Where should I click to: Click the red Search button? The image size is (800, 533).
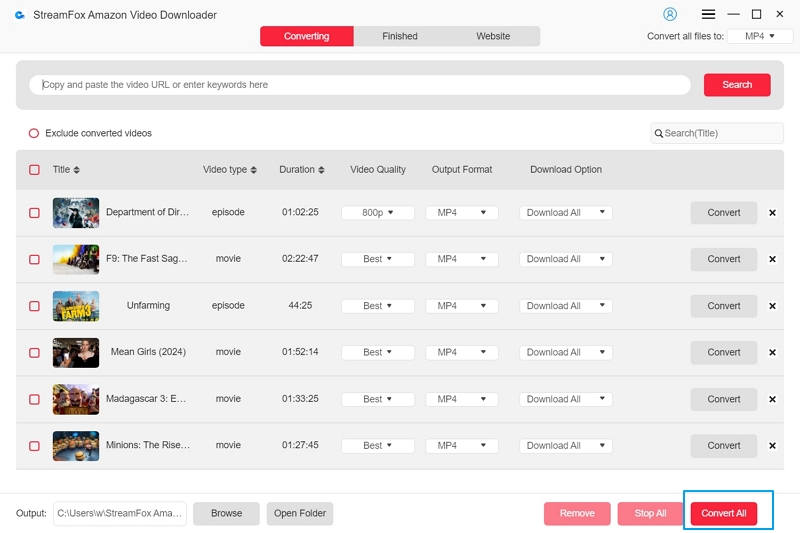[x=737, y=85]
